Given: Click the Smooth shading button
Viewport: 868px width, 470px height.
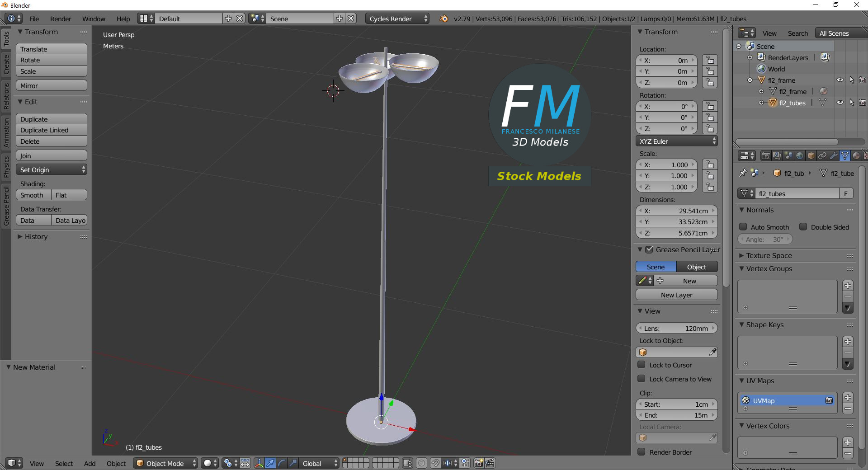Looking at the screenshot, I should 33,195.
